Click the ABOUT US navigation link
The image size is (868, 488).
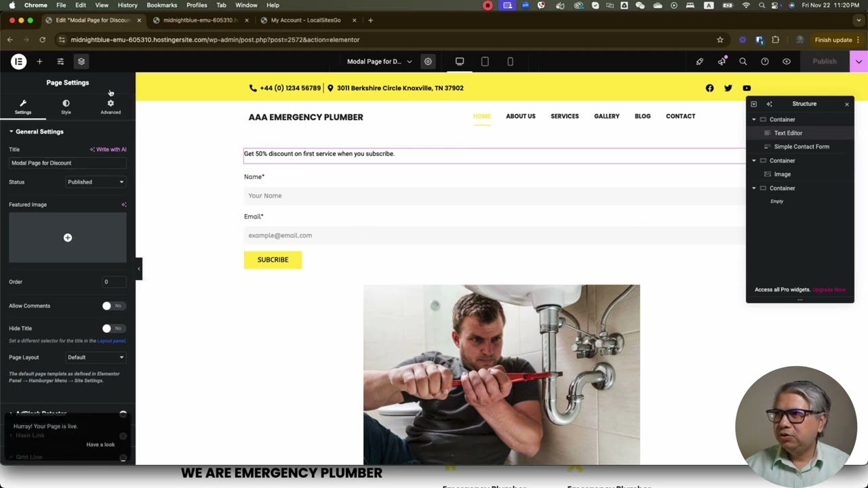click(521, 116)
